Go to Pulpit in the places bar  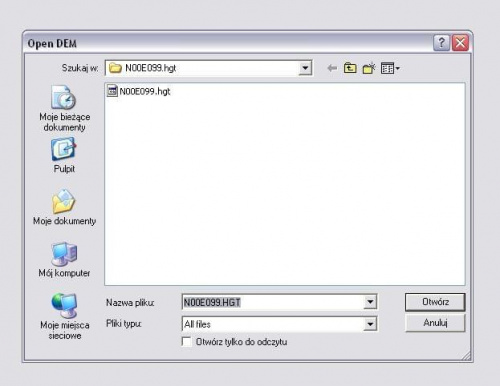[x=64, y=156]
